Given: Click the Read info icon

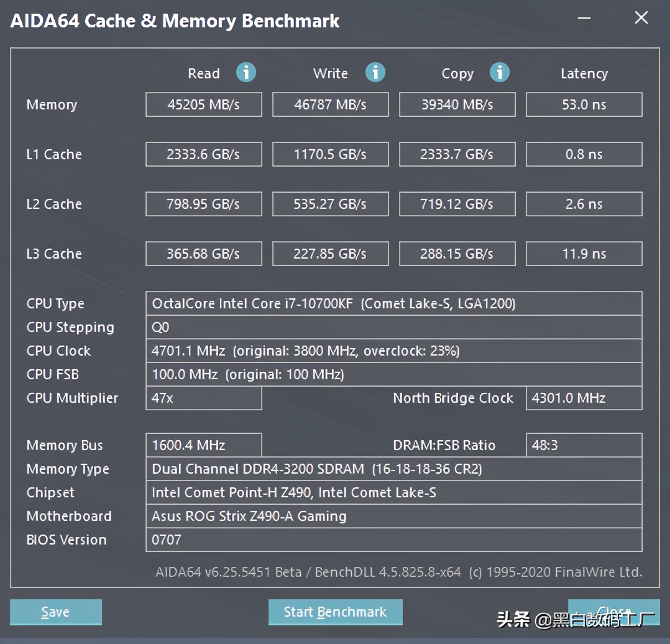Looking at the screenshot, I should tap(246, 72).
